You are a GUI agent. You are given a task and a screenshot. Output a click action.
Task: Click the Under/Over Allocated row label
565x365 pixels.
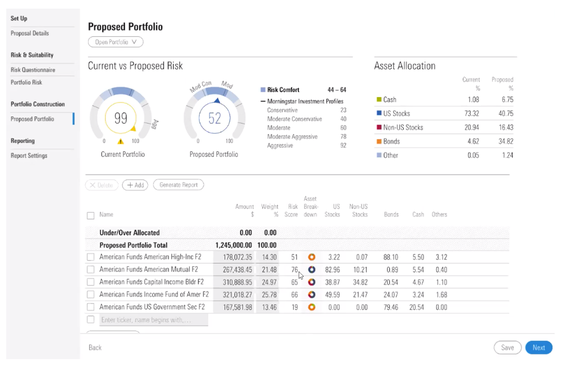click(129, 233)
